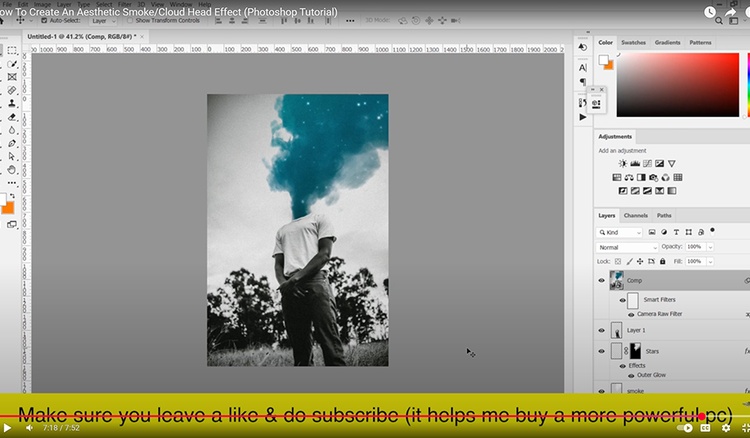Viewport: 750px width, 438px height.
Task: Open the Opacity slider dropdown arrow
Action: pos(710,247)
